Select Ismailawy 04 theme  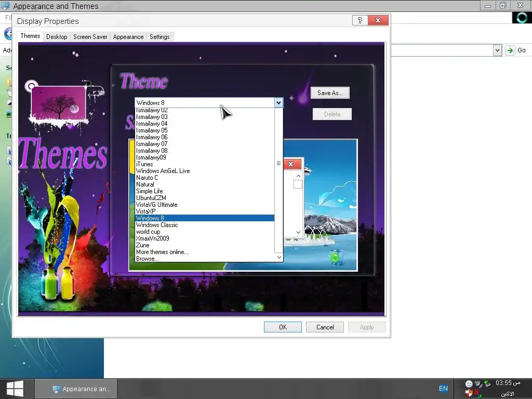(205, 124)
